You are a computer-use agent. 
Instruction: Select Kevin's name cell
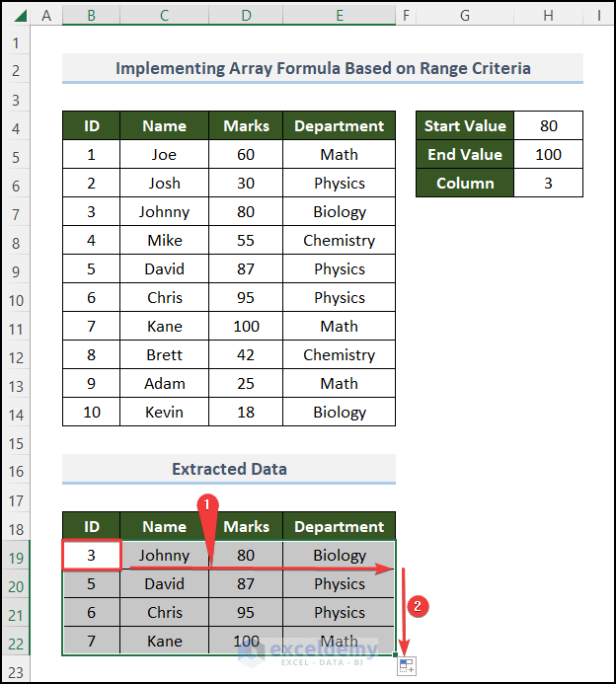coord(164,413)
